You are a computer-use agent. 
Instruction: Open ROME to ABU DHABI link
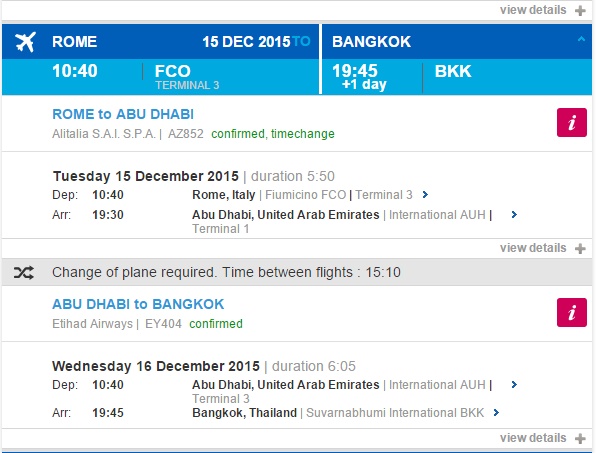(123, 114)
